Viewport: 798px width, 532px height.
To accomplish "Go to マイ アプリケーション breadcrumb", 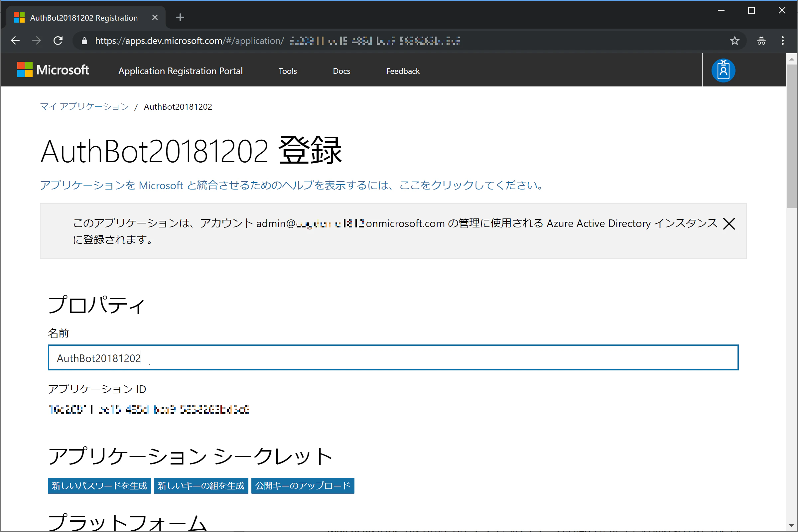I will (x=84, y=106).
